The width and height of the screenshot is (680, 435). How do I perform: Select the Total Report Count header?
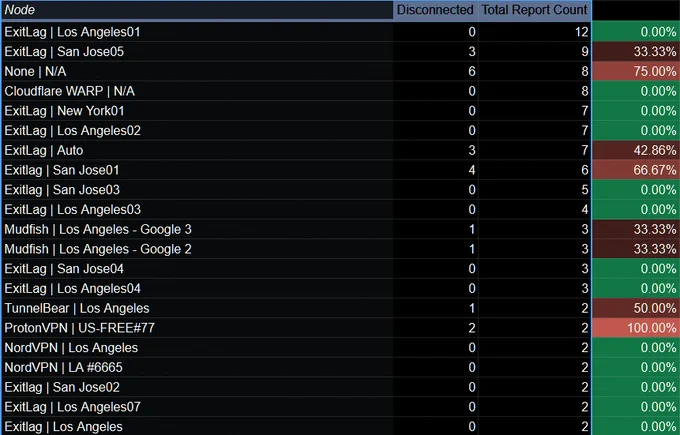[x=534, y=10]
